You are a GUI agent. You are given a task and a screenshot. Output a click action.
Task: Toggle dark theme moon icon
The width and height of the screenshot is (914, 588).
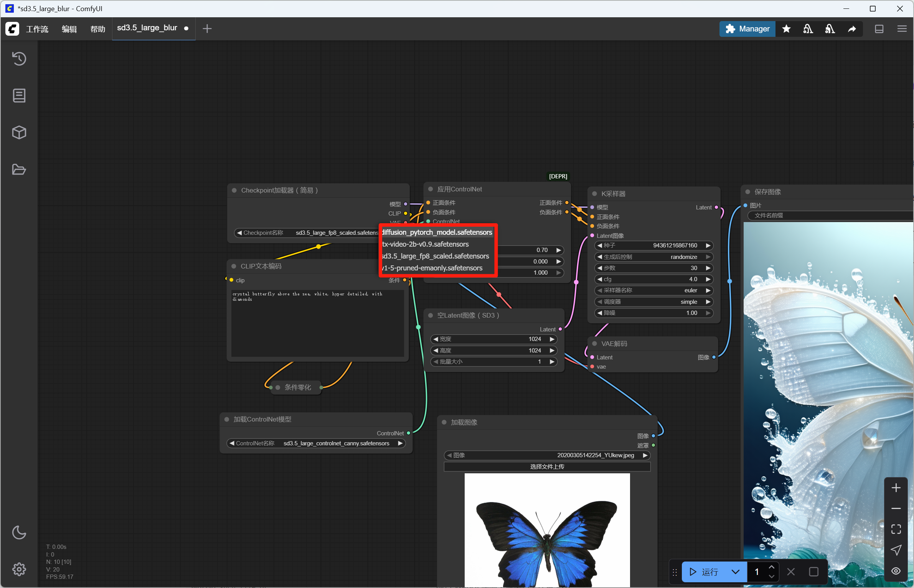click(19, 532)
